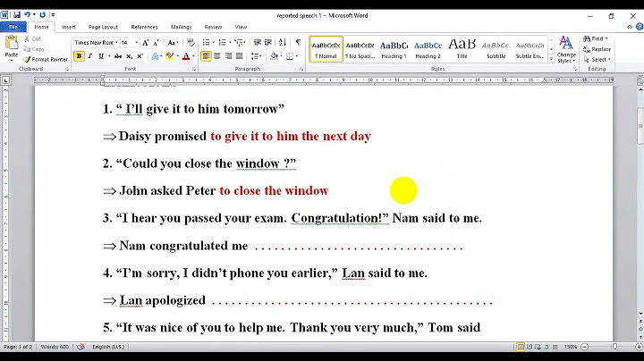Click the Clear Formatting icon
The width and height of the screenshot is (644, 361).
[191, 42]
